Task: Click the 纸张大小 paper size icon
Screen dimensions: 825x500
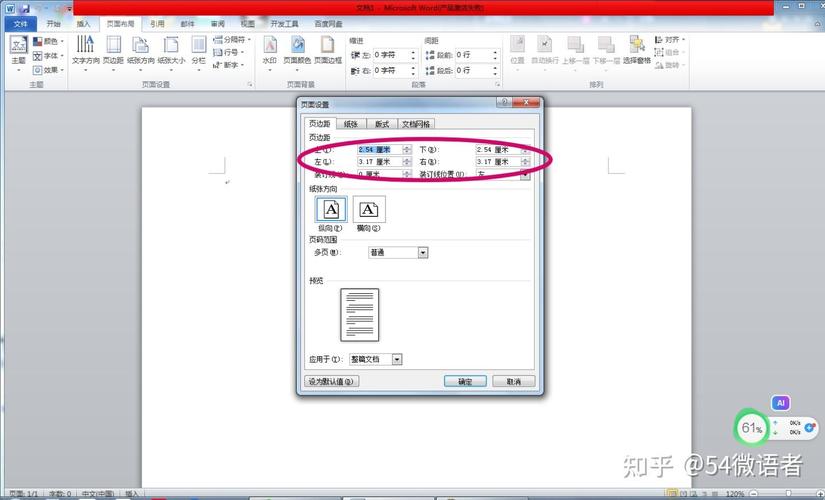Action: click(171, 45)
